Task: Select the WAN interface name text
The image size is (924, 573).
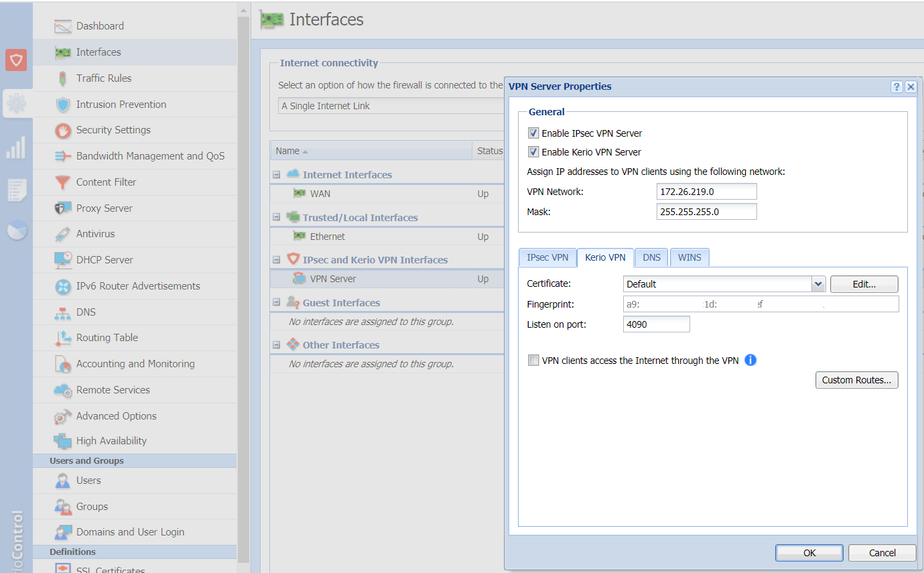Action: (x=320, y=194)
